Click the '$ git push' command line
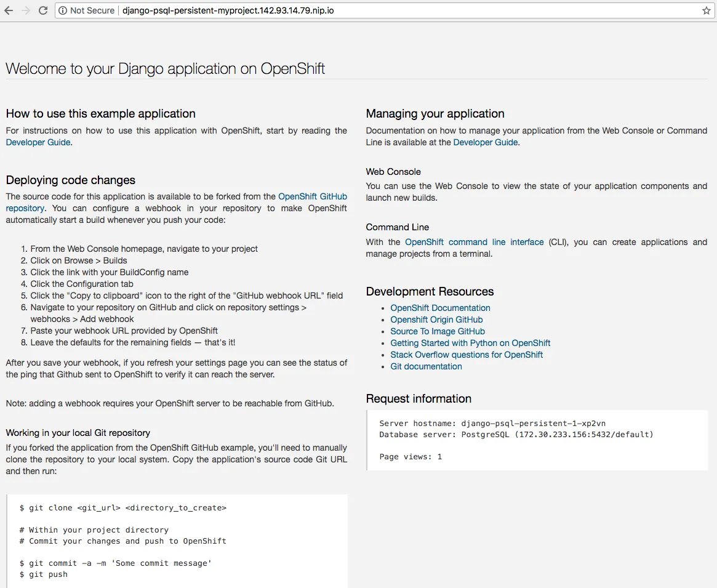This screenshot has width=717, height=588. pyautogui.click(x=44, y=574)
